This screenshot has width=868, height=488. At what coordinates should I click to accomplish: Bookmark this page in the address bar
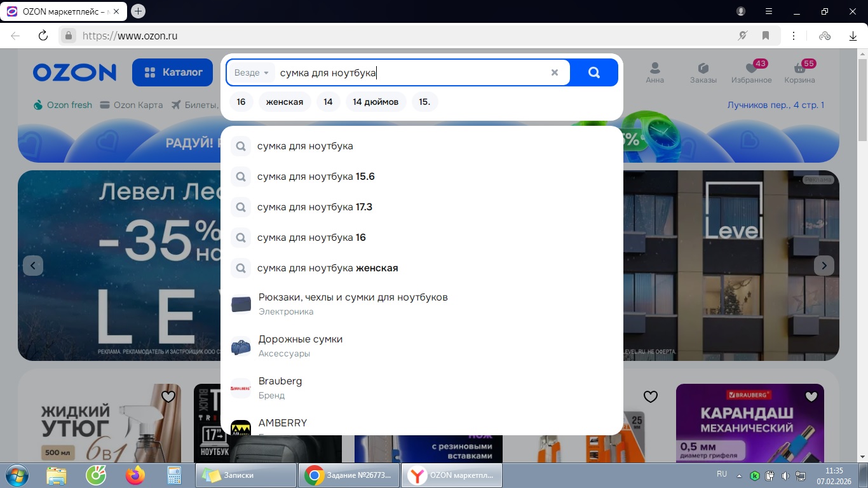(766, 36)
